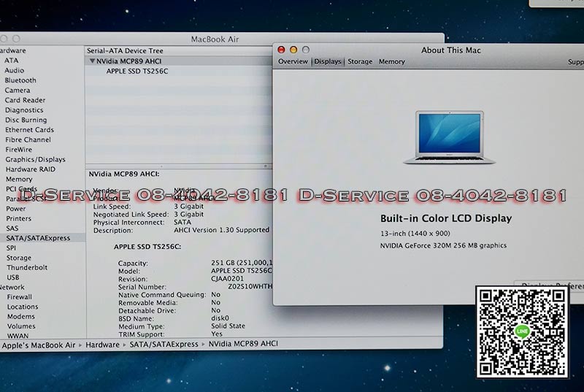Select SPI in the sidebar
The height and width of the screenshot is (392, 584).
tap(11, 248)
